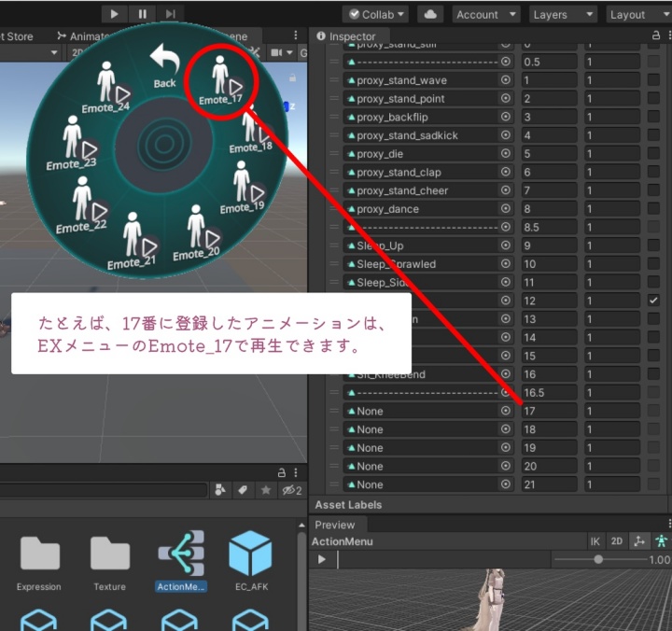Open object picker for threshold 17 None motion
The image size is (672, 631).
pyautogui.click(x=506, y=411)
